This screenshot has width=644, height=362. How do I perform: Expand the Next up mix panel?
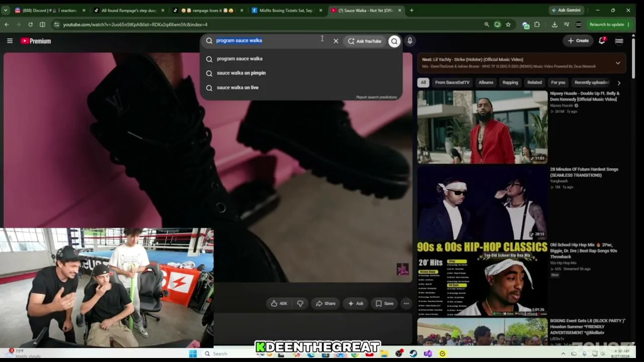[x=618, y=63]
